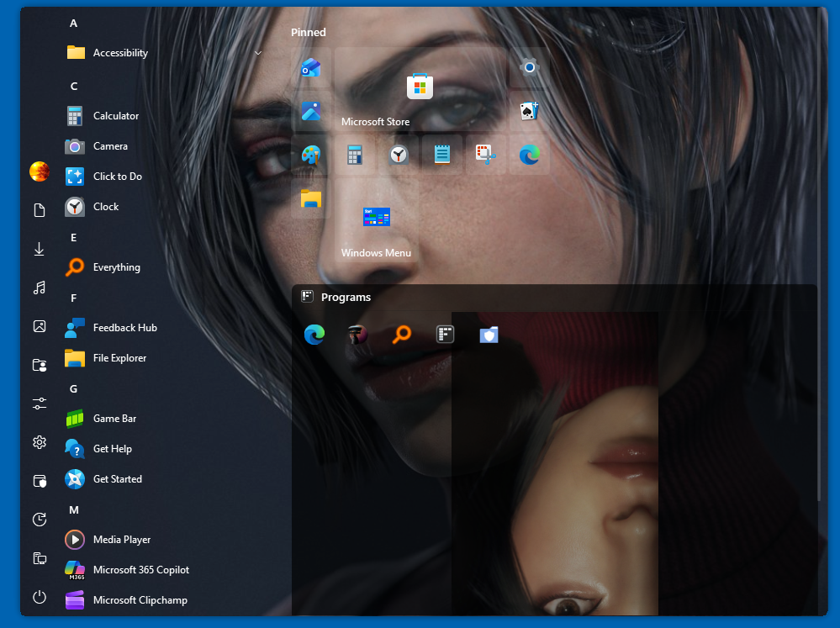
Task: Launch Everything search in the Programs group
Action: [402, 335]
